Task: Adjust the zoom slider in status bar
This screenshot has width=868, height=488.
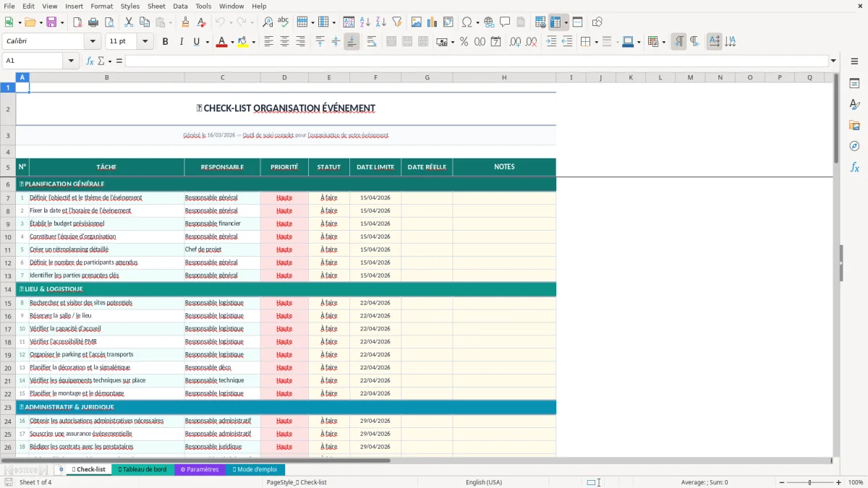Action: (x=809, y=482)
